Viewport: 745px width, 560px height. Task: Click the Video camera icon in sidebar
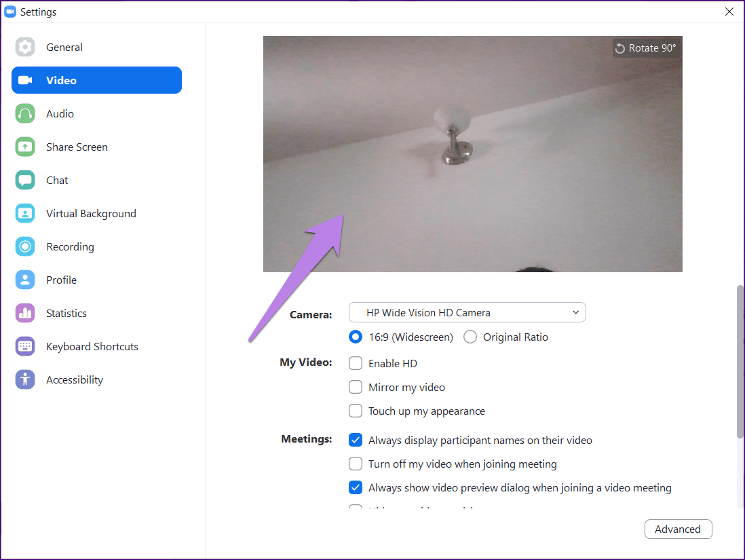(x=24, y=80)
